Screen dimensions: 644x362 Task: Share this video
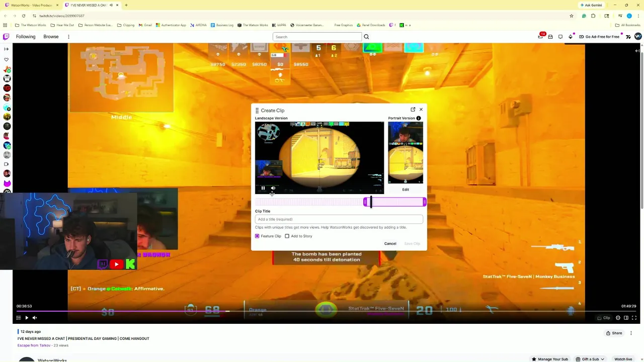pos(614,333)
